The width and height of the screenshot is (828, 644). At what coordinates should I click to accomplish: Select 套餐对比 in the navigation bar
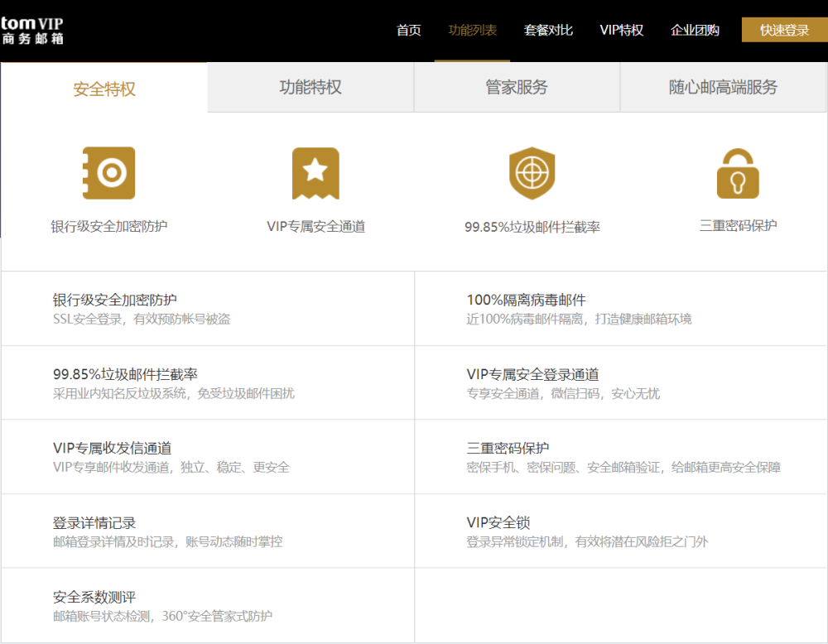[x=548, y=29]
